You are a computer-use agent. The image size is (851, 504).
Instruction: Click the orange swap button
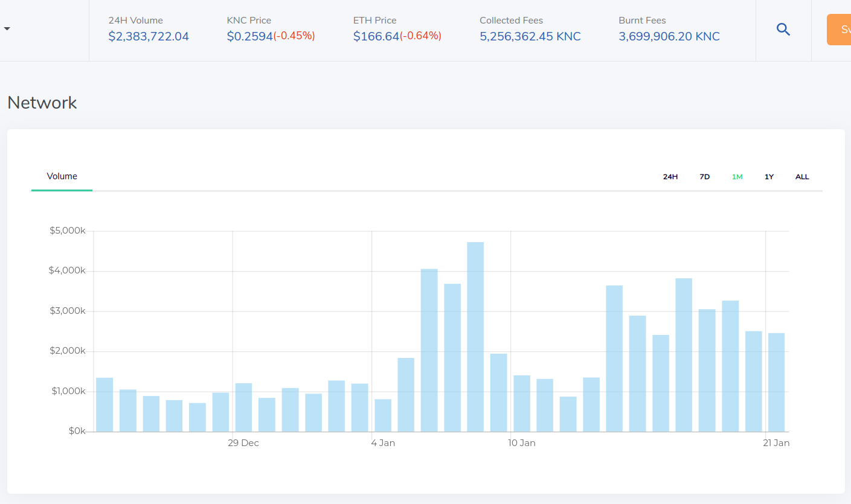839,30
